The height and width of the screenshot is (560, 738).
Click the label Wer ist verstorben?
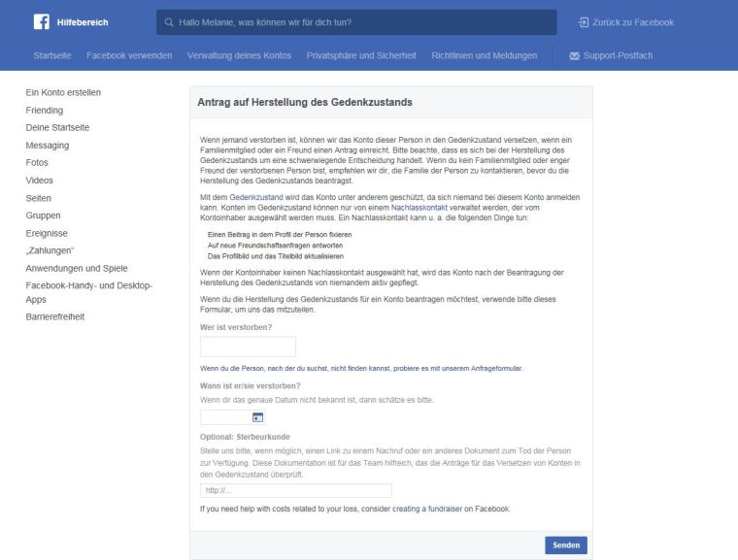pyautogui.click(x=236, y=327)
